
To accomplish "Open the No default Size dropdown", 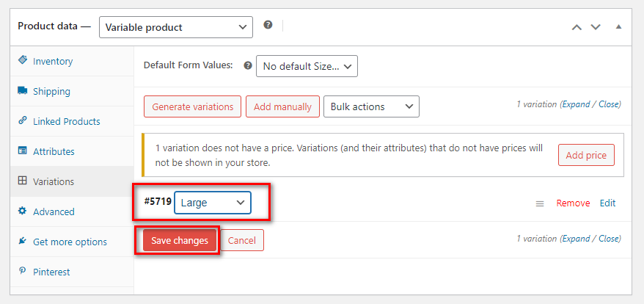I will point(307,66).
